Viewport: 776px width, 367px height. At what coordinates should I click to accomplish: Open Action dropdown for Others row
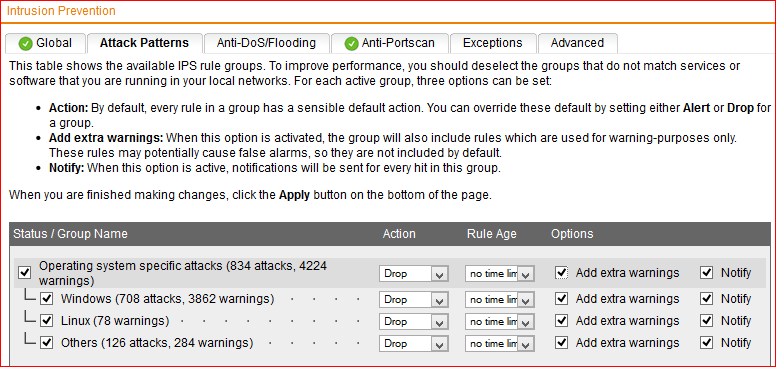click(x=414, y=344)
